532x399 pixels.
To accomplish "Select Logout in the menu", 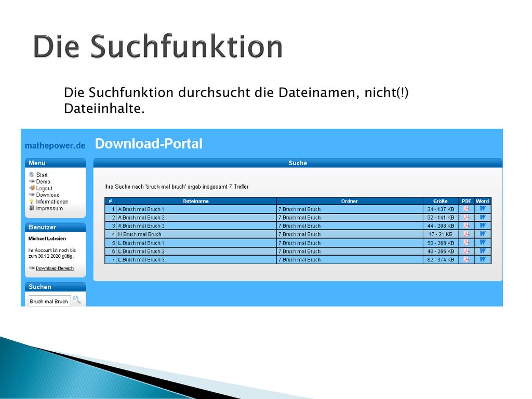I will point(44,188).
